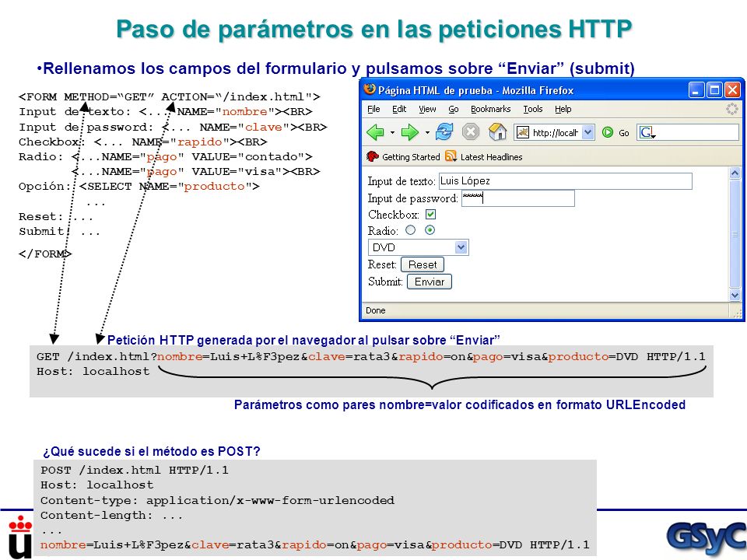Go to home page via house icon

pyautogui.click(x=497, y=131)
